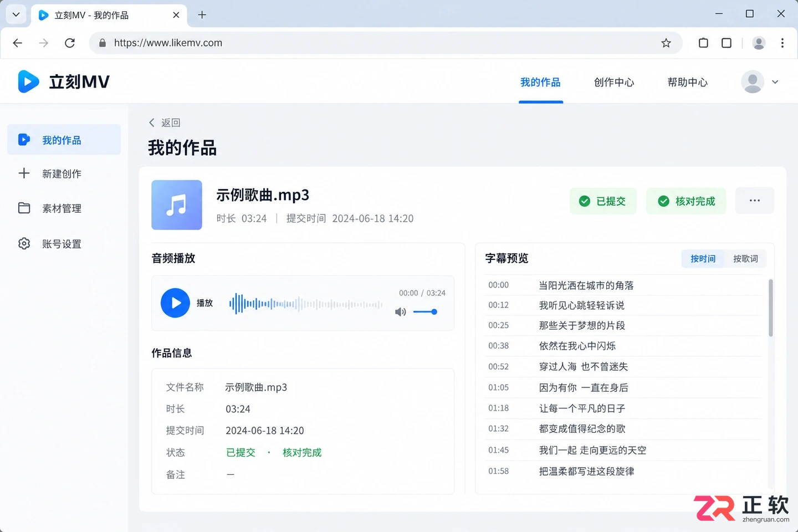This screenshot has width=798, height=532.
Task: Open the 创作中心 top navigation tab
Action: (614, 82)
